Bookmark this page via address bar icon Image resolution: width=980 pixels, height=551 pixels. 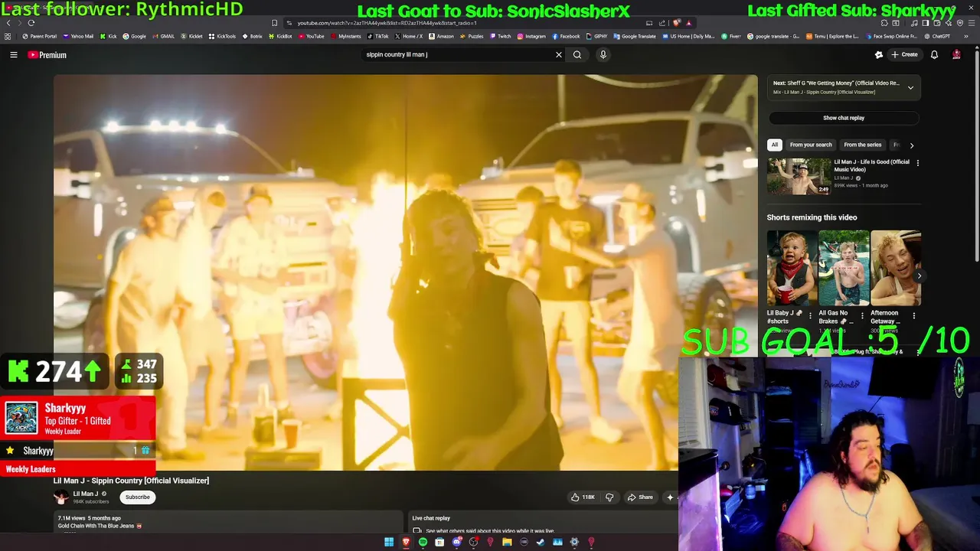274,23
